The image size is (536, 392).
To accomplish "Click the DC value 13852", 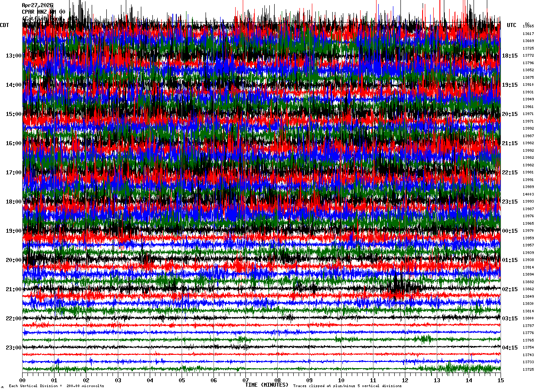I will coord(528,70).
